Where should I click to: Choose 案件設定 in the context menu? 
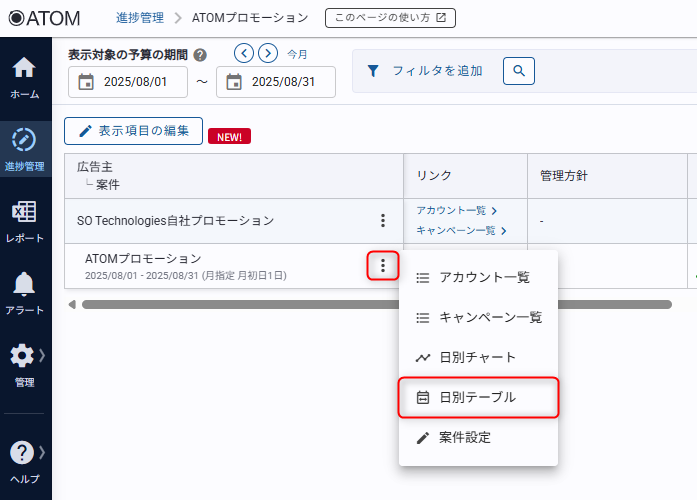coord(465,437)
